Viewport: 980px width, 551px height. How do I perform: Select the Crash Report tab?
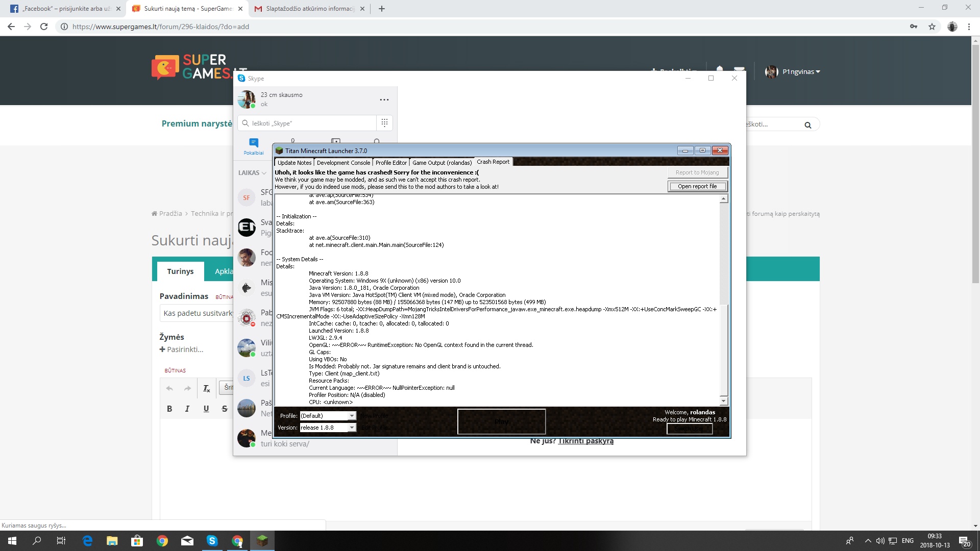(x=493, y=162)
